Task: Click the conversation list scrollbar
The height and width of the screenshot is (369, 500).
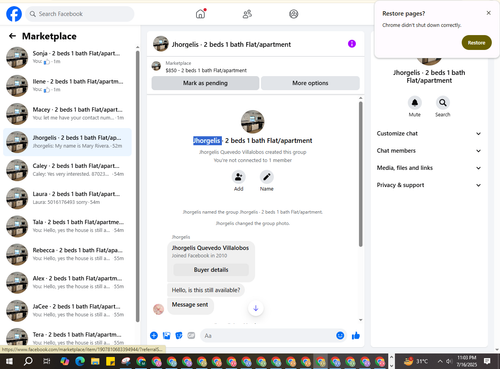Action: (137, 186)
